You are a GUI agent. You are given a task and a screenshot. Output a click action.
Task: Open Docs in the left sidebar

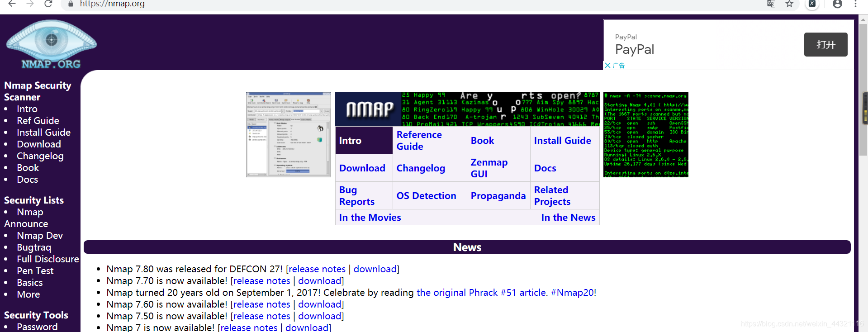tap(28, 180)
